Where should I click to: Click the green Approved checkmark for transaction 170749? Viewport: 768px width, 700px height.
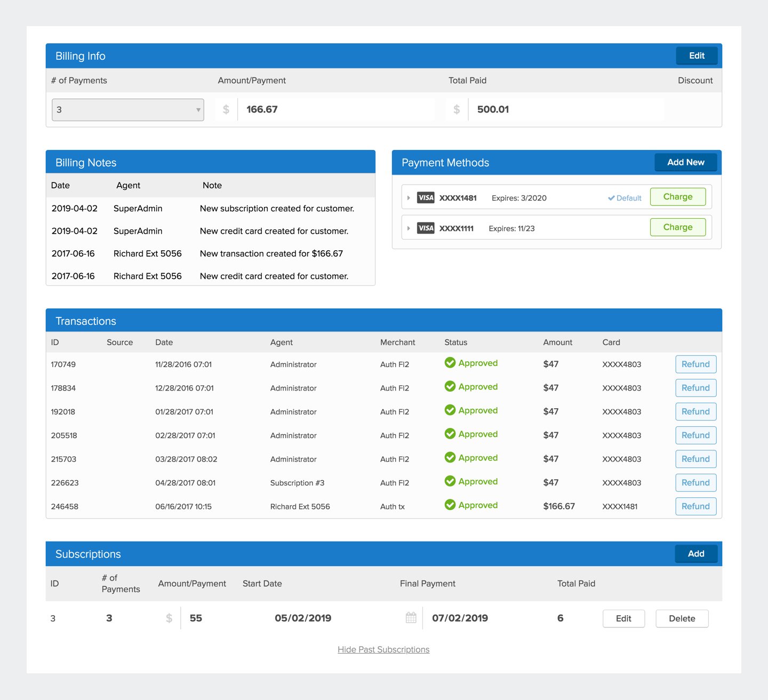450,363
